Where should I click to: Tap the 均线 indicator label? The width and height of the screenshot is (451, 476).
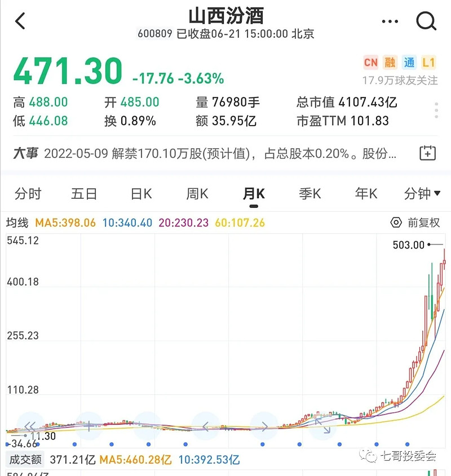coord(17,223)
